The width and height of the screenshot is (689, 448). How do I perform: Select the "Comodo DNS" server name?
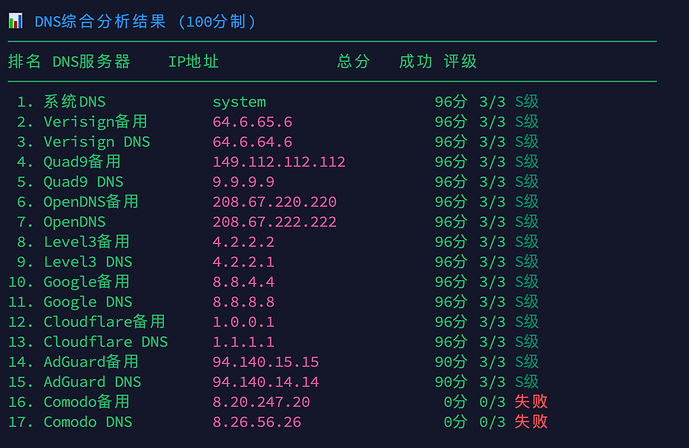click(x=88, y=423)
